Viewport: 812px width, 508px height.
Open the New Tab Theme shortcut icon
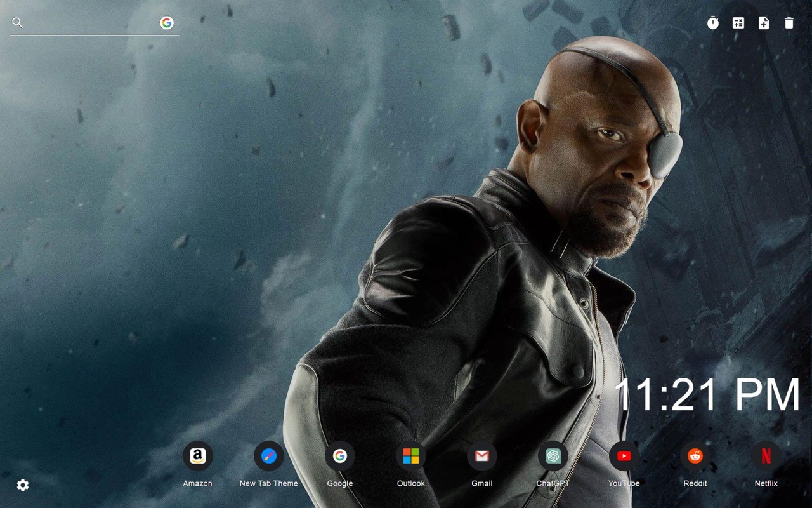point(269,456)
